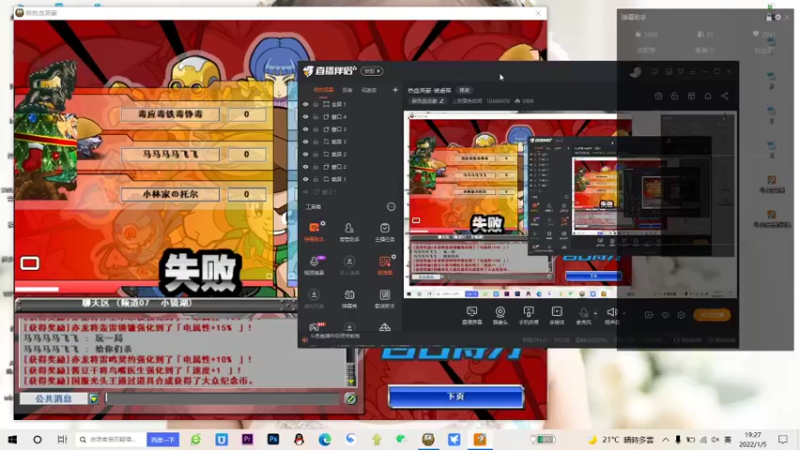Open weather widget showing 21°C
Image resolution: width=800 pixels, height=450 pixels.
[x=620, y=439]
